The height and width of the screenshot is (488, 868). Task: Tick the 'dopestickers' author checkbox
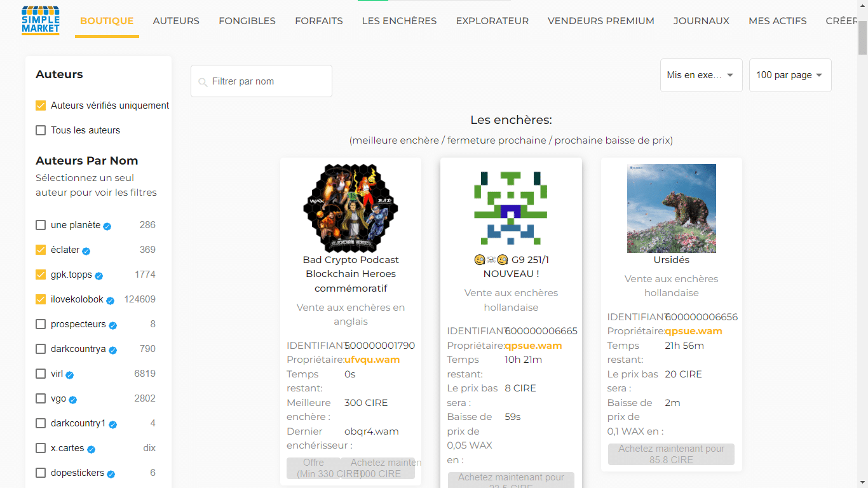pyautogui.click(x=41, y=473)
